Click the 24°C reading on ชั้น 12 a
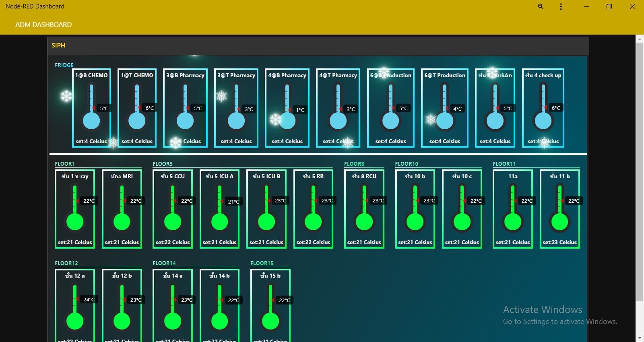This screenshot has height=342, width=644. pyautogui.click(x=89, y=299)
